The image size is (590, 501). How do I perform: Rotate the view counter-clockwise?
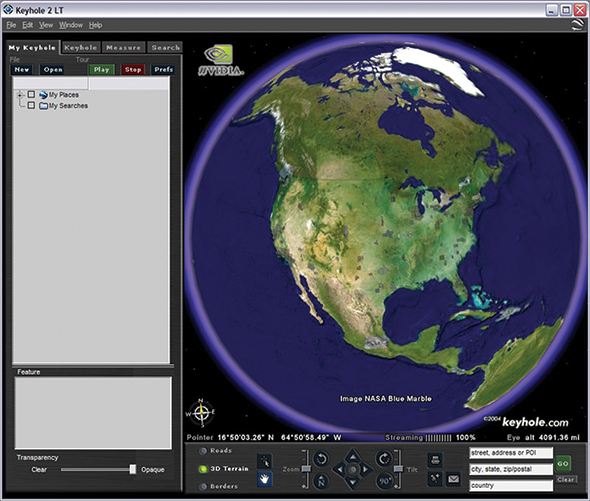[322, 459]
